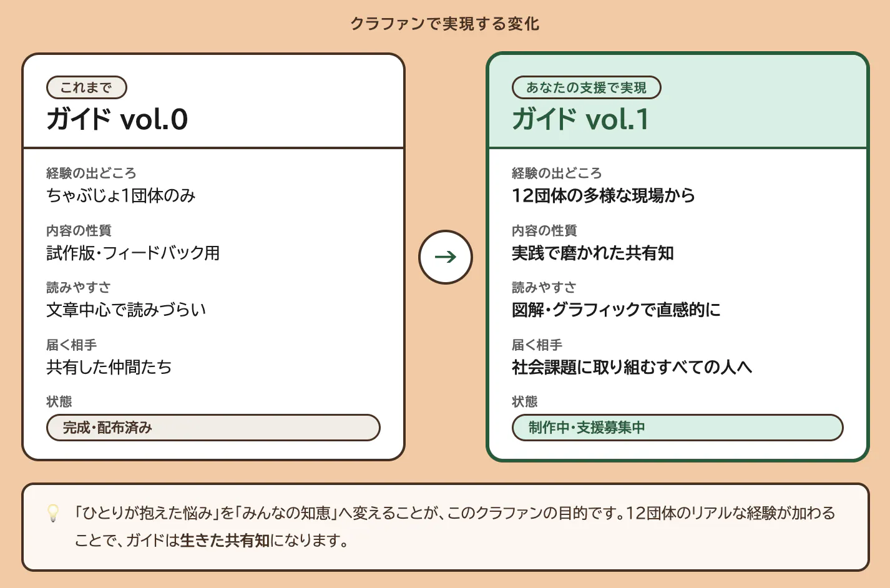Select the 完成・配布済み status pill
The width and height of the screenshot is (890, 588).
coord(213,428)
